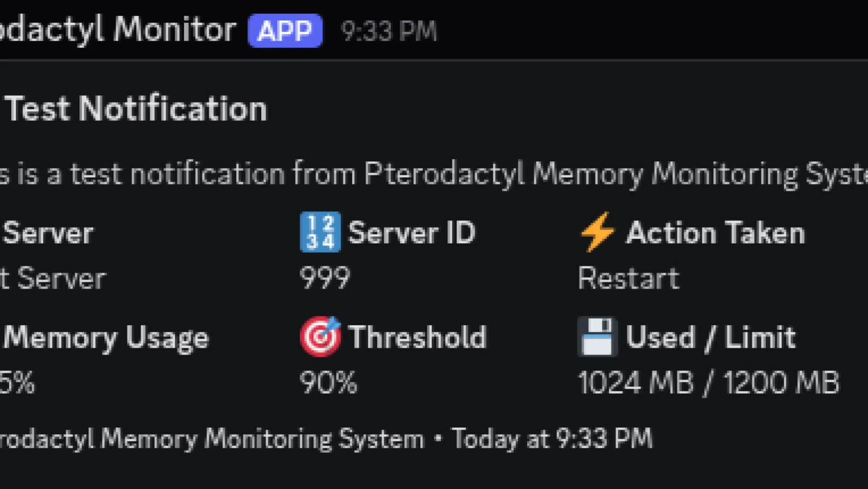Screen dimensions: 868x489
Task: Click the target icon beside Threshold
Action: tap(320, 336)
